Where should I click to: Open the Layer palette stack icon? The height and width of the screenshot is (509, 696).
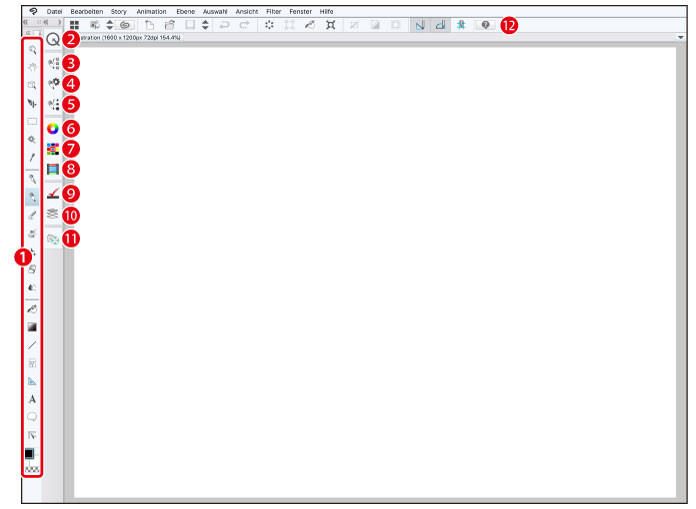(53, 214)
